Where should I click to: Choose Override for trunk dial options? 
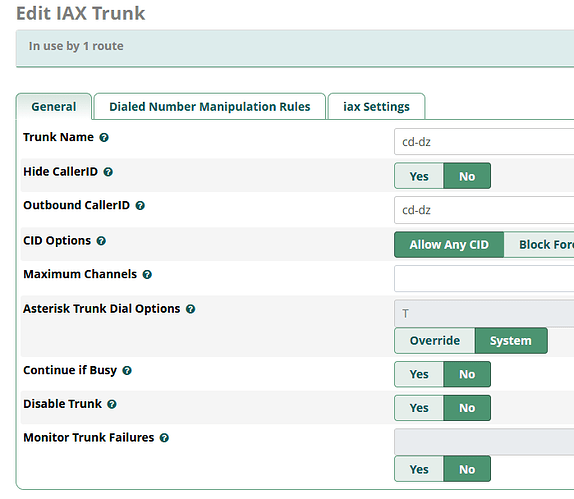pyautogui.click(x=435, y=340)
